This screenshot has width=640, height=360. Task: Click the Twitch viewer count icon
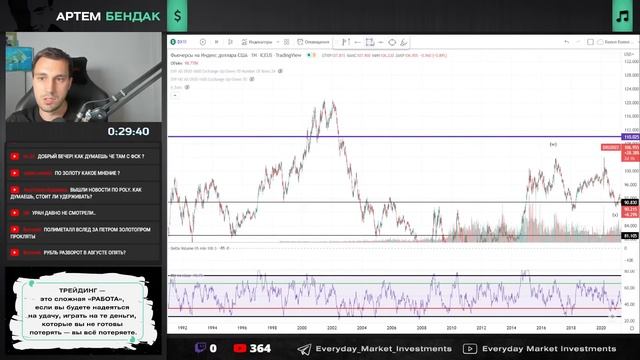[200, 348]
